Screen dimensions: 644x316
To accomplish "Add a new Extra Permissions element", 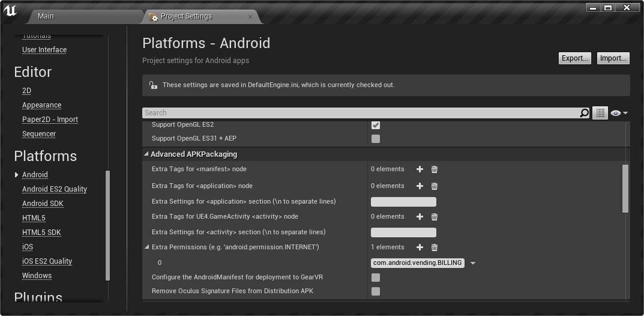I will coord(420,248).
